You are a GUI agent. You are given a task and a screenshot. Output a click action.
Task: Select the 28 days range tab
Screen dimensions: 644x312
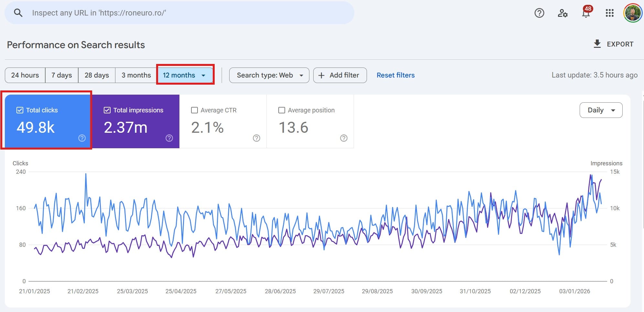pos(97,75)
